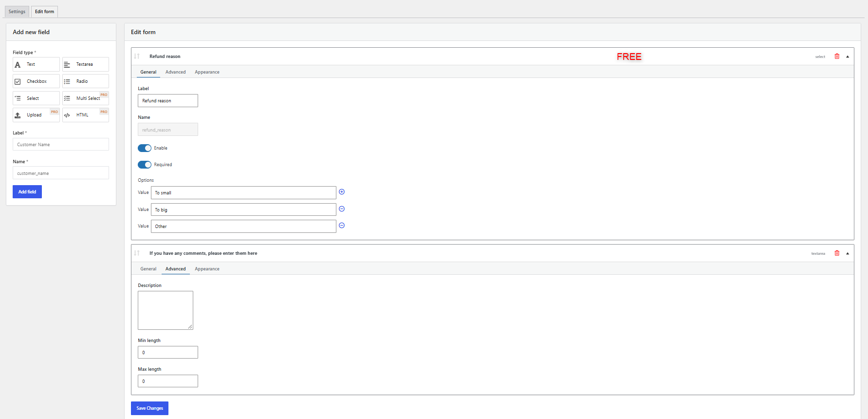Focus the Max length input
The height and width of the screenshot is (419, 868).
[168, 381]
